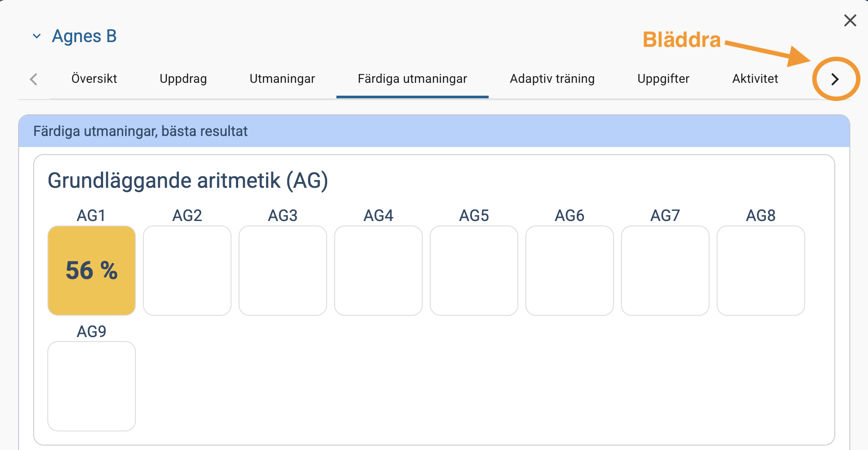Click the AG3 challenge box
The image size is (868, 450).
pyautogui.click(x=283, y=271)
